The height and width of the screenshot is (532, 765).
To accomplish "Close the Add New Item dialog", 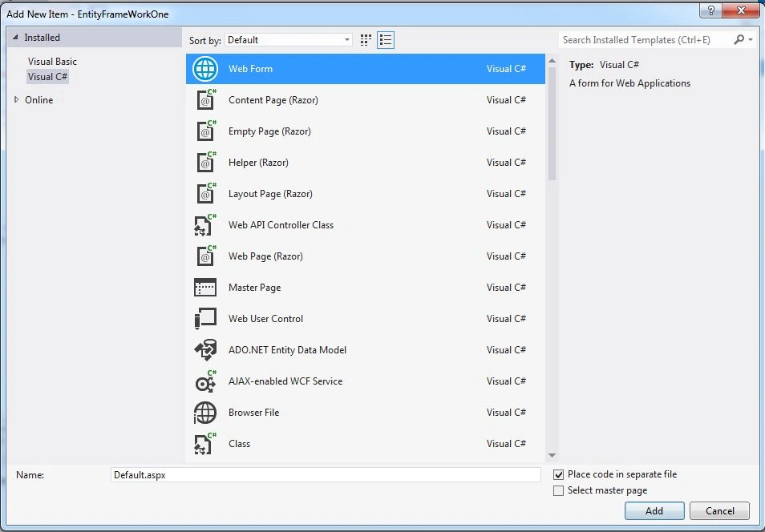I will (741, 10).
